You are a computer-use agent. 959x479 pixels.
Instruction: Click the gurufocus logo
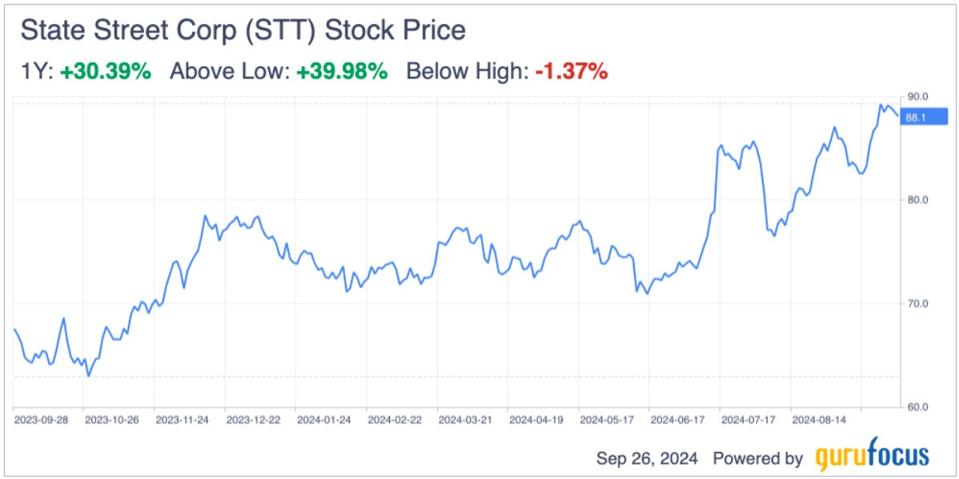pyautogui.click(x=872, y=457)
